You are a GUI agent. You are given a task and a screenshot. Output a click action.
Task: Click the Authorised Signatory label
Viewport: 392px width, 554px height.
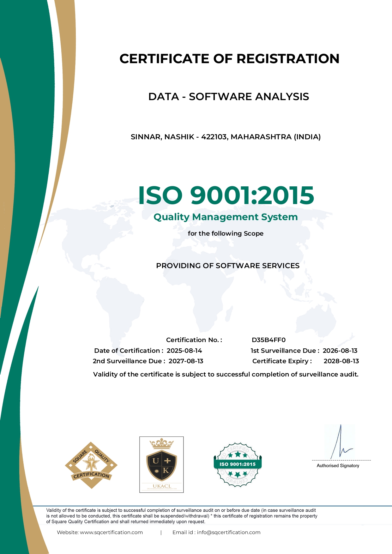(x=338, y=466)
